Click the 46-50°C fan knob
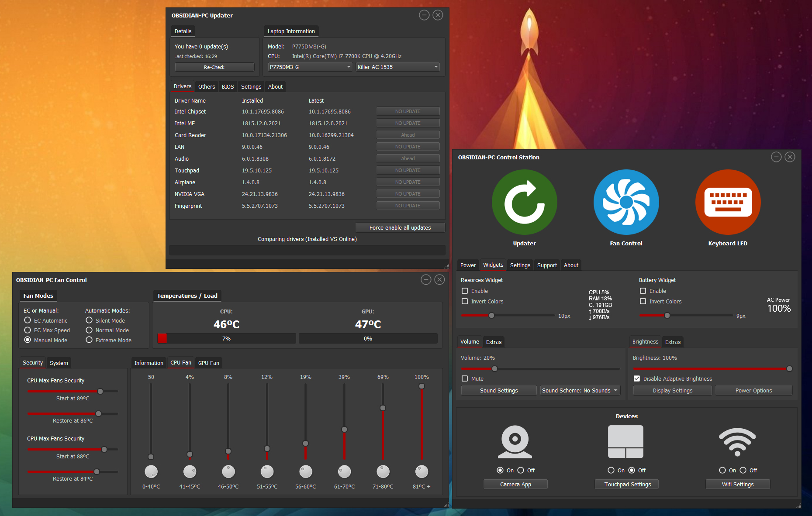The width and height of the screenshot is (812, 516). pyautogui.click(x=228, y=471)
